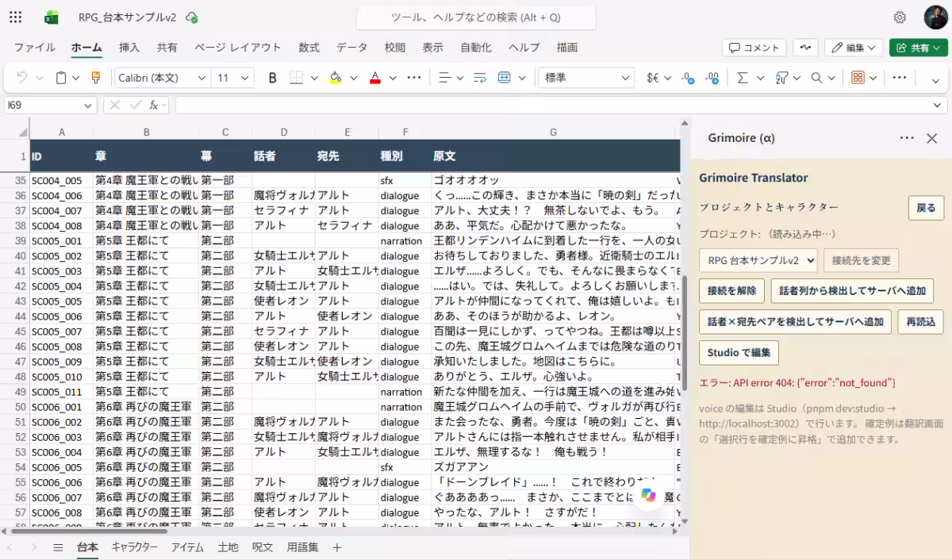Apply the yellow fill color
The width and height of the screenshot is (952, 560).
click(x=335, y=78)
